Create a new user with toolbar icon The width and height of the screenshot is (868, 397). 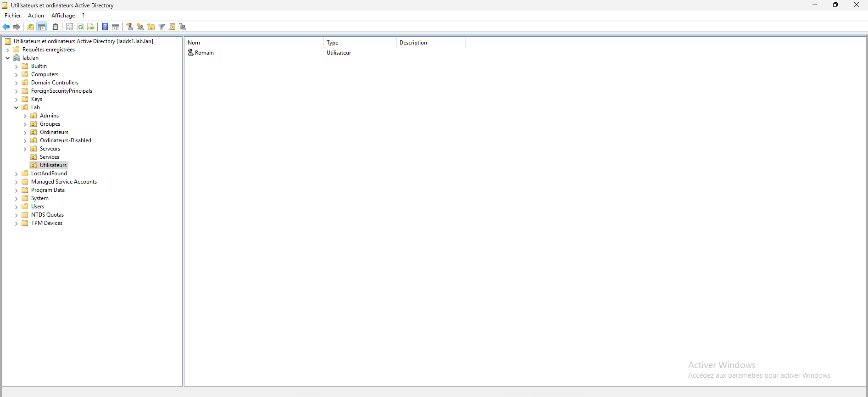click(x=130, y=27)
